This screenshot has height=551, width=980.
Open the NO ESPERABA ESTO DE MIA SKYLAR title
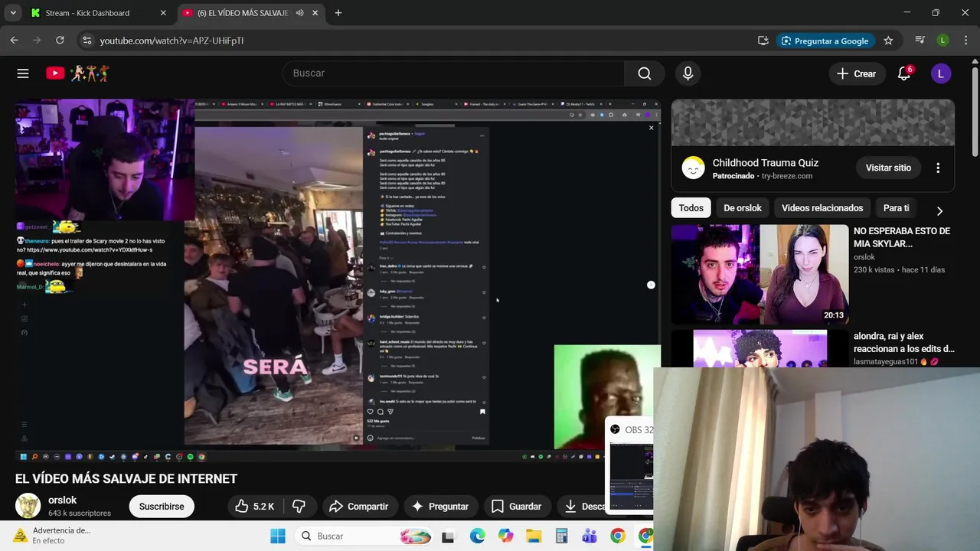pos(902,237)
